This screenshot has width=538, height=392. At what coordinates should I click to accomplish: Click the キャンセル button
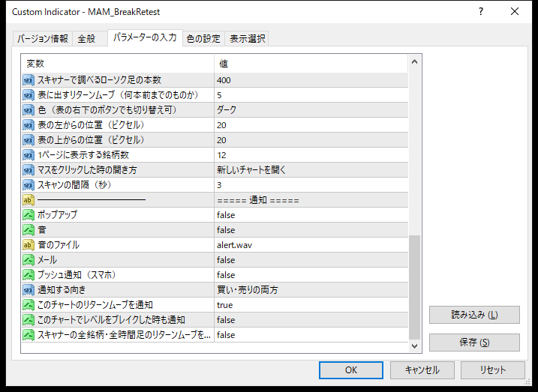tap(422, 370)
